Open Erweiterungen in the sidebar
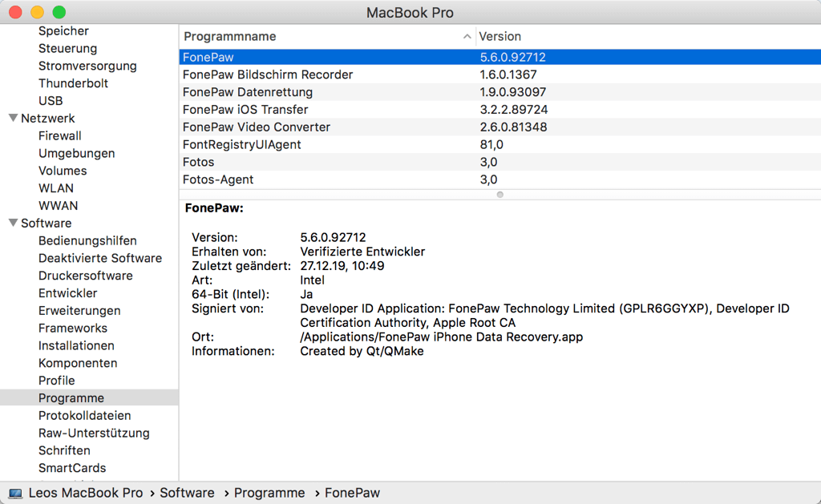 point(79,310)
